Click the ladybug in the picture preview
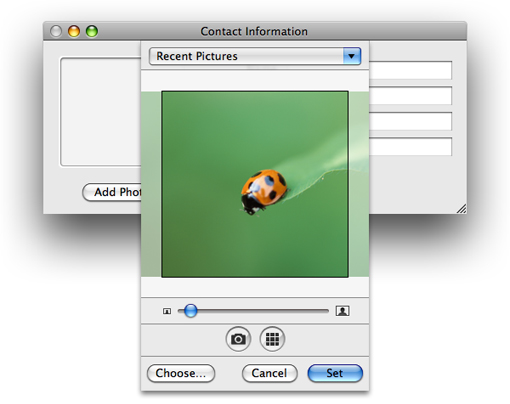Viewport: 510px width, 404px height. point(263,192)
